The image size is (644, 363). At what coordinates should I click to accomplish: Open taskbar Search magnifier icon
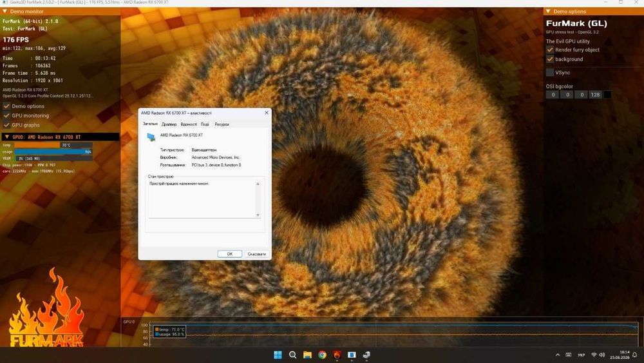(x=292, y=355)
